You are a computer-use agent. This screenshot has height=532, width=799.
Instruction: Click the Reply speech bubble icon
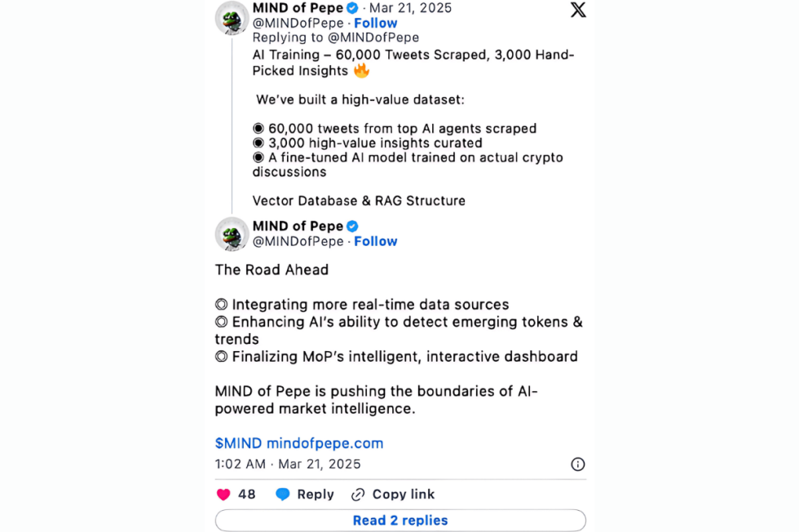pyautogui.click(x=283, y=495)
